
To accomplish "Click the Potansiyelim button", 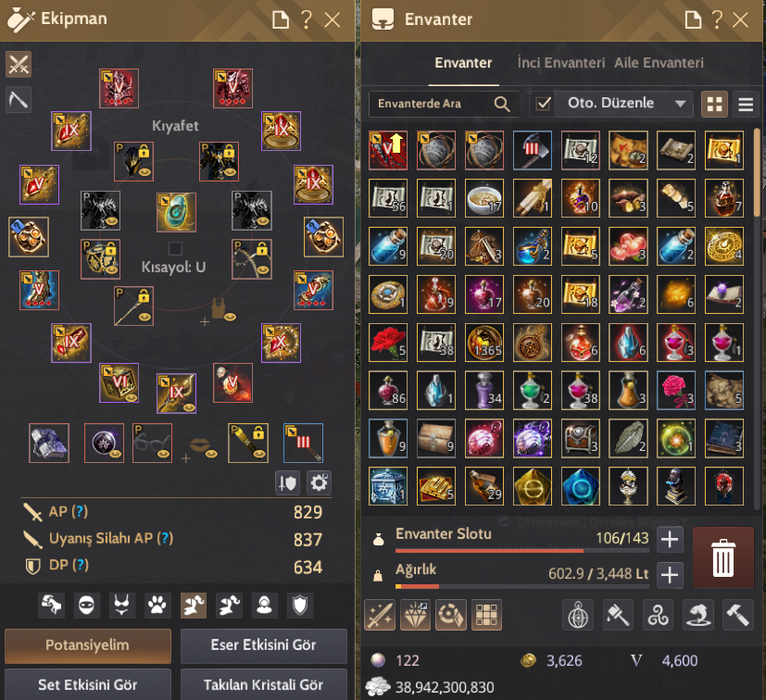I will tap(88, 645).
